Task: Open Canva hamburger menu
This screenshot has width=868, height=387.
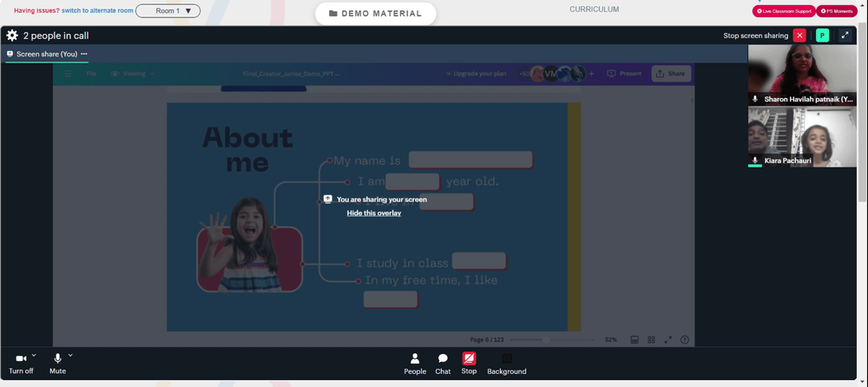Action: [x=68, y=74]
